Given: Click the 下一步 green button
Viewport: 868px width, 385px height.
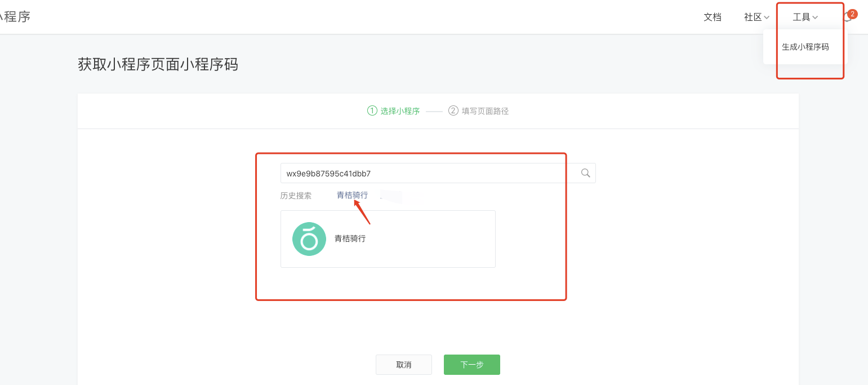Looking at the screenshot, I should coord(472,365).
